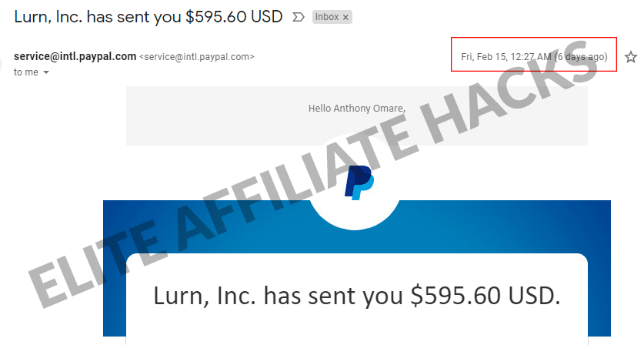Star this PayPal email

tap(630, 57)
